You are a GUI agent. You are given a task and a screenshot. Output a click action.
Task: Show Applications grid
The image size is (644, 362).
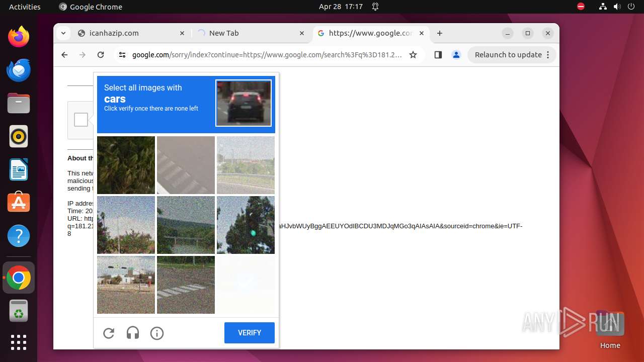pos(19,342)
